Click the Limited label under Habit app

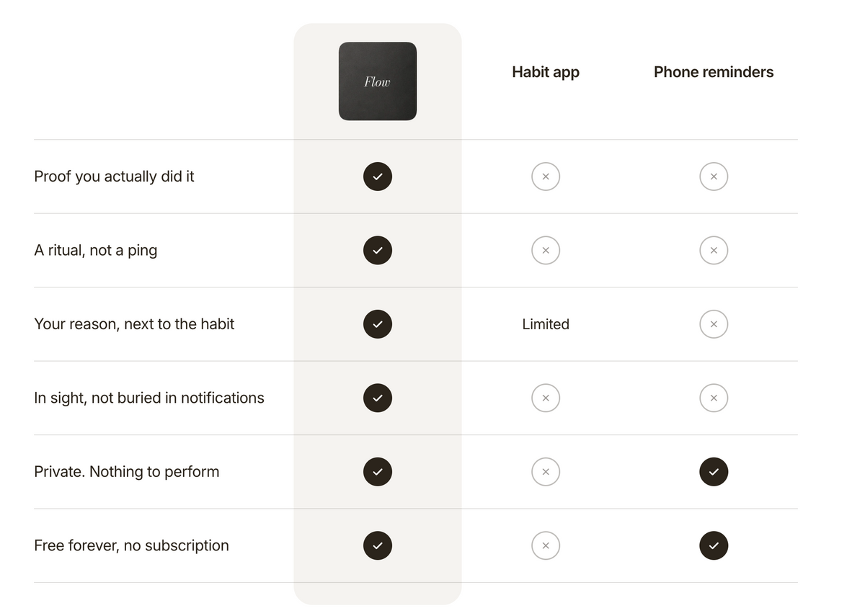546,324
